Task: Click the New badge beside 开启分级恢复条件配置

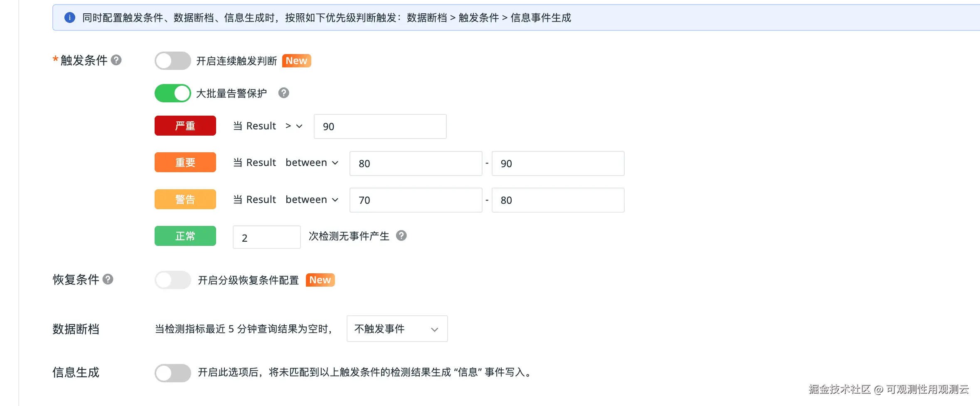Action: pos(320,280)
